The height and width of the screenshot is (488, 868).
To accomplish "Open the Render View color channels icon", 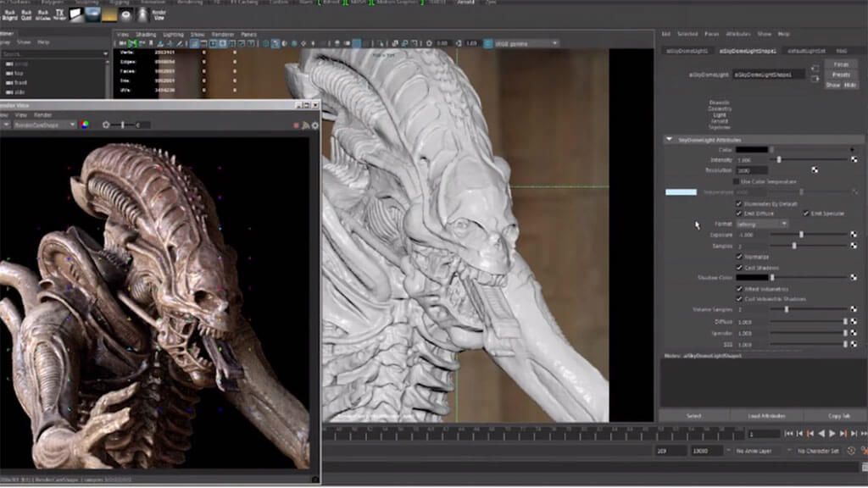I will pos(84,125).
